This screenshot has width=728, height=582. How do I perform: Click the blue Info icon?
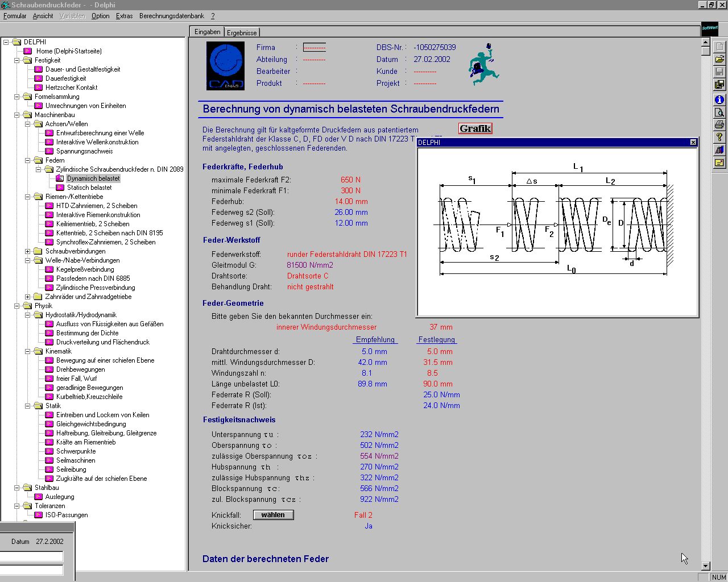[719, 99]
